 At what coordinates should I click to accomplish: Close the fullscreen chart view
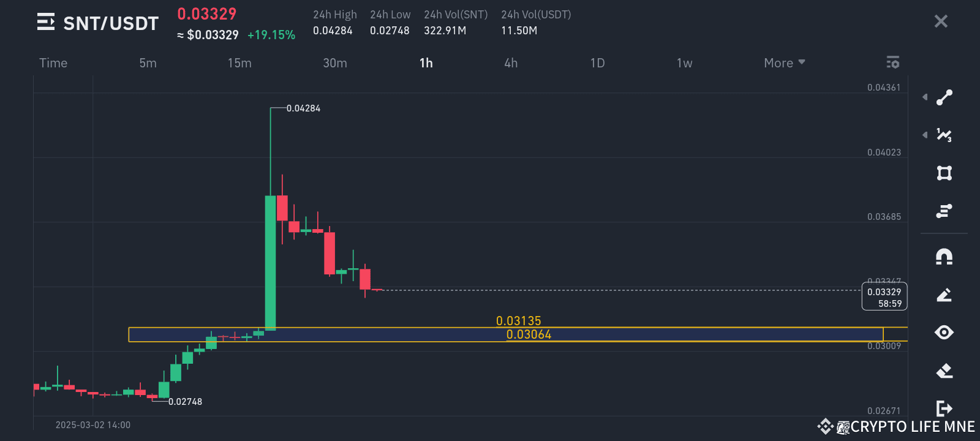[x=941, y=21]
